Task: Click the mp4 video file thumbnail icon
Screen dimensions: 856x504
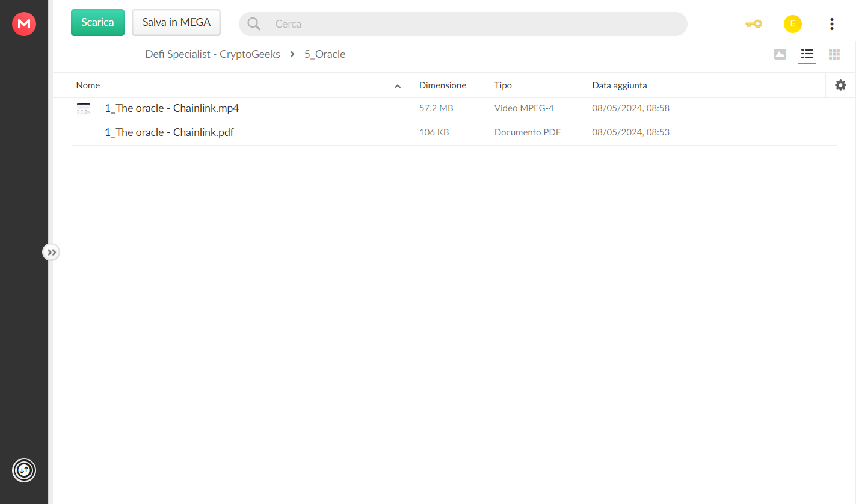Action: click(84, 109)
